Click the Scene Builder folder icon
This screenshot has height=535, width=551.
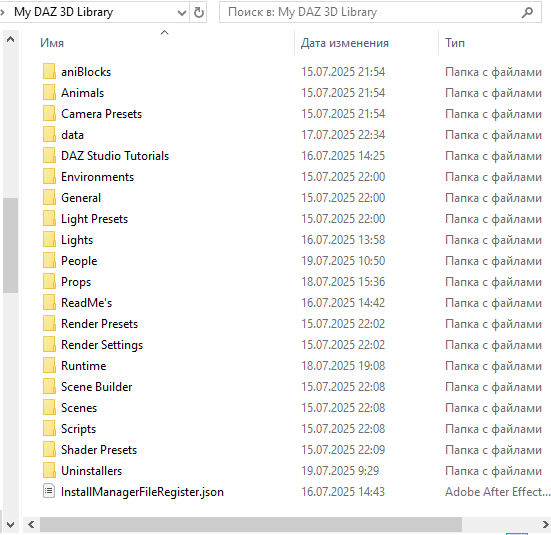(49, 386)
